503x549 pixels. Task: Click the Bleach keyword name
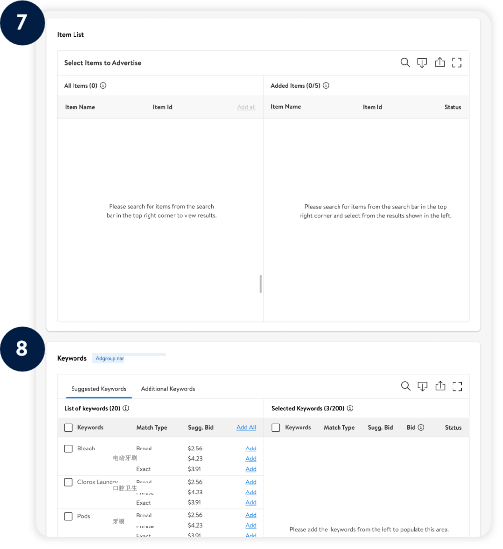86,448
